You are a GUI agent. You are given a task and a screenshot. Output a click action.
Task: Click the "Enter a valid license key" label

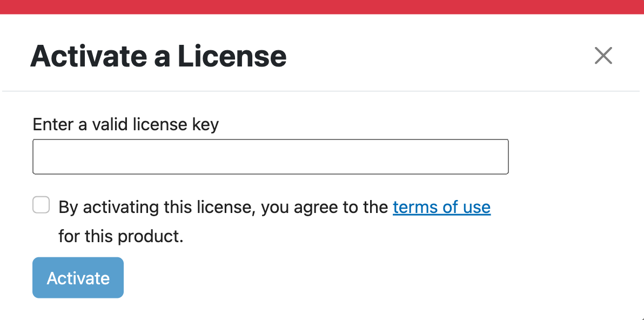click(x=125, y=125)
